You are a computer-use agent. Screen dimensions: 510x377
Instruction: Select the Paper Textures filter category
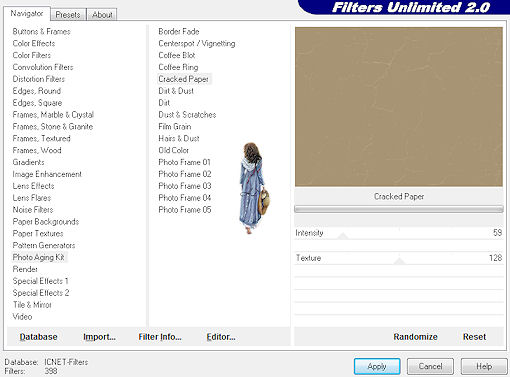point(38,233)
